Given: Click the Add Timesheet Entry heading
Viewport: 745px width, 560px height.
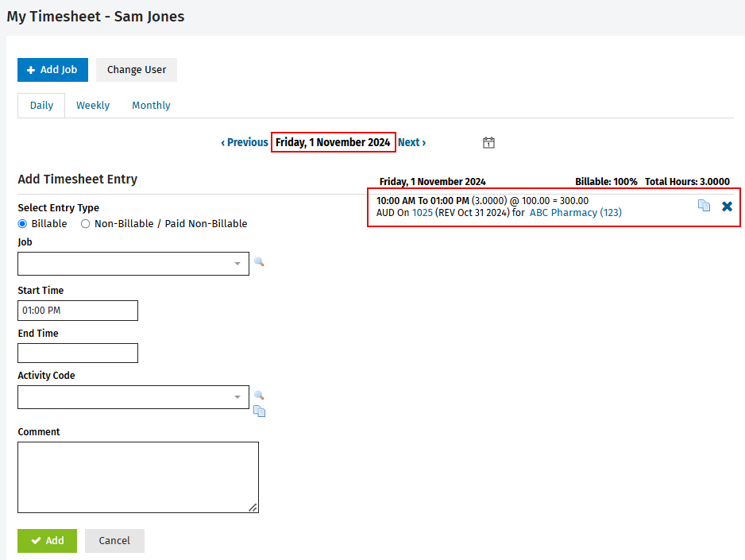Looking at the screenshot, I should (x=78, y=179).
